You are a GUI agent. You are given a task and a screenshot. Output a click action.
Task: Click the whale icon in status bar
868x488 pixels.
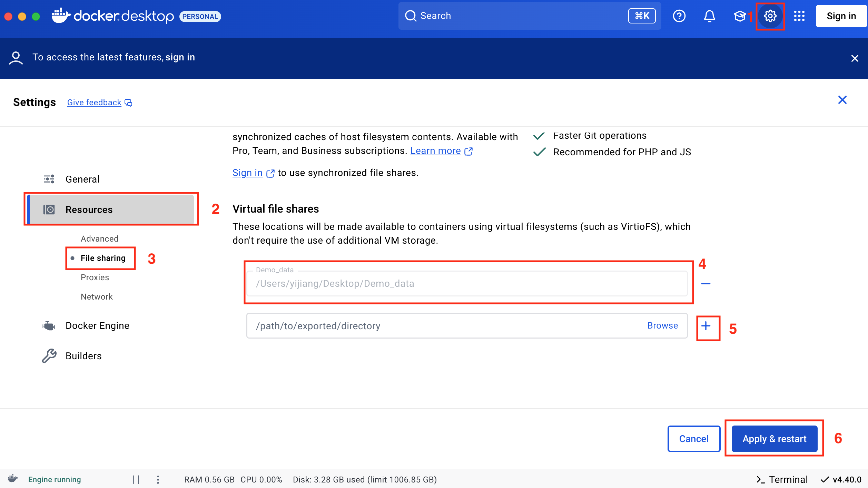(13, 479)
